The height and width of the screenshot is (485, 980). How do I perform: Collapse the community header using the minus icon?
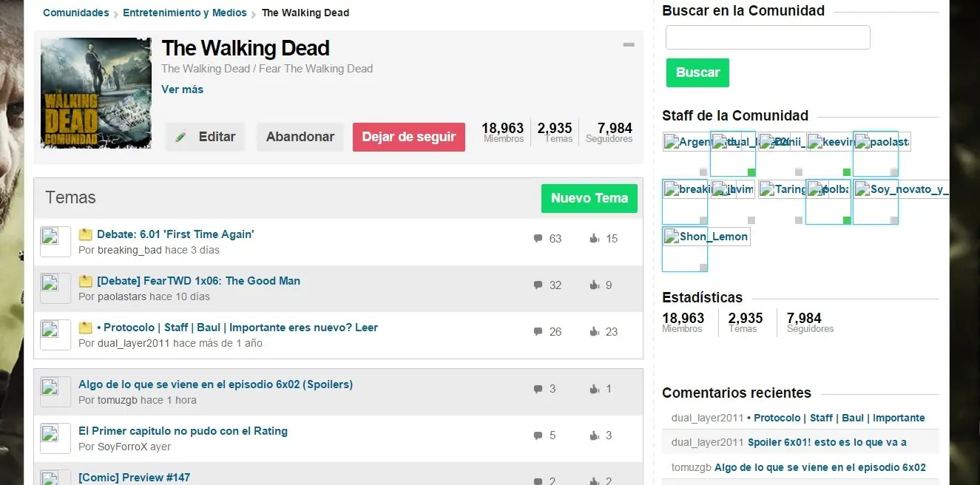point(629,45)
